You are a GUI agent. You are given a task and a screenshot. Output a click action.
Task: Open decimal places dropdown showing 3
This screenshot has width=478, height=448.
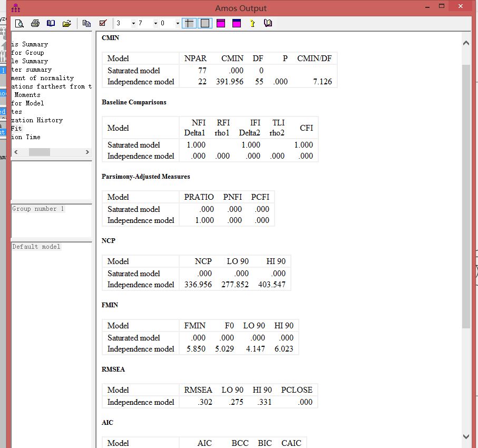[133, 23]
